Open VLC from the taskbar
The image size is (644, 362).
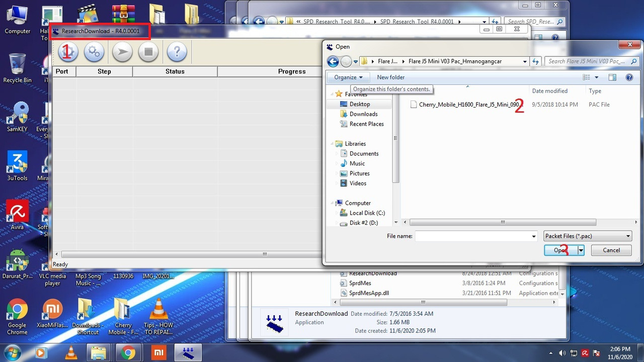pyautogui.click(x=72, y=352)
